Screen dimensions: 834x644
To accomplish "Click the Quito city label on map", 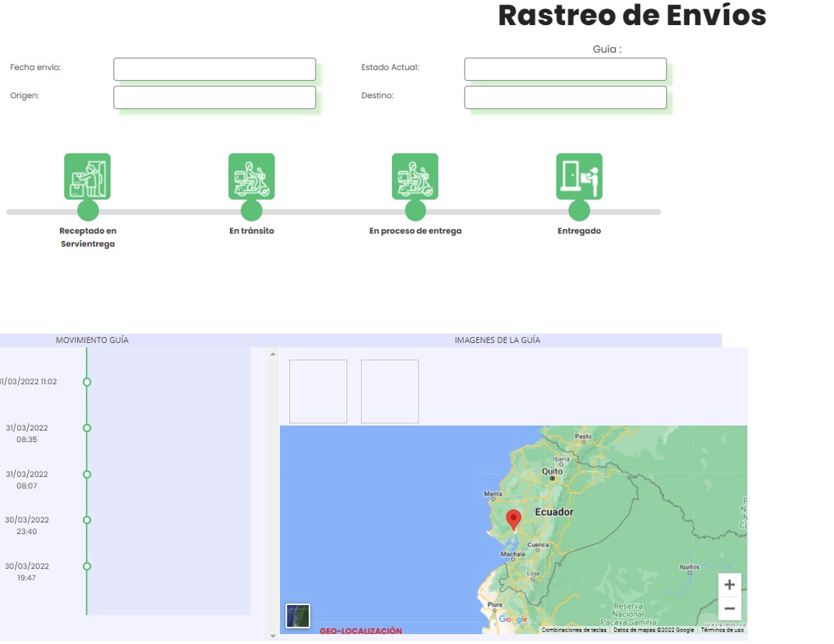I will [552, 471].
